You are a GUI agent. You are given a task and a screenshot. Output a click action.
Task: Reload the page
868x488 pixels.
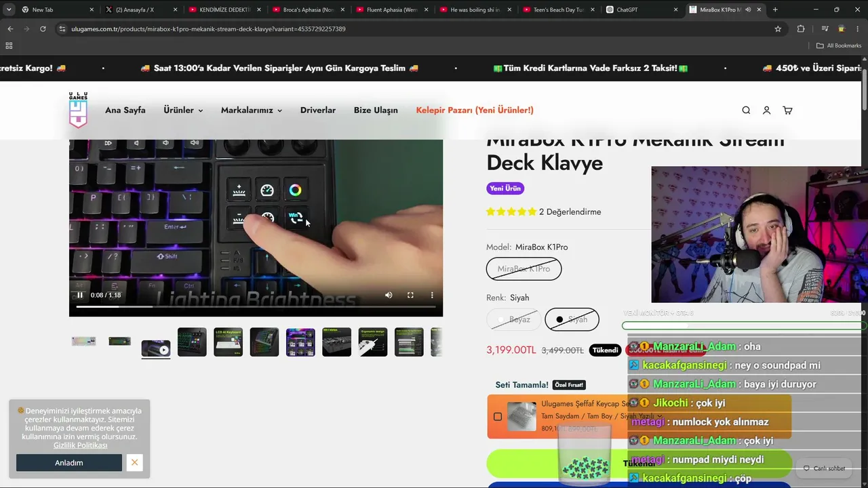[43, 29]
